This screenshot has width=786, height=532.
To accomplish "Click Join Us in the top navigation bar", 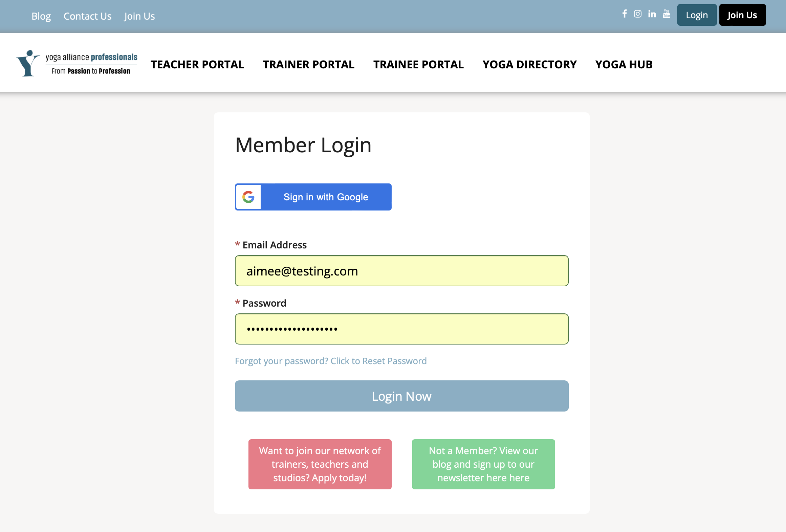I will (x=139, y=16).
